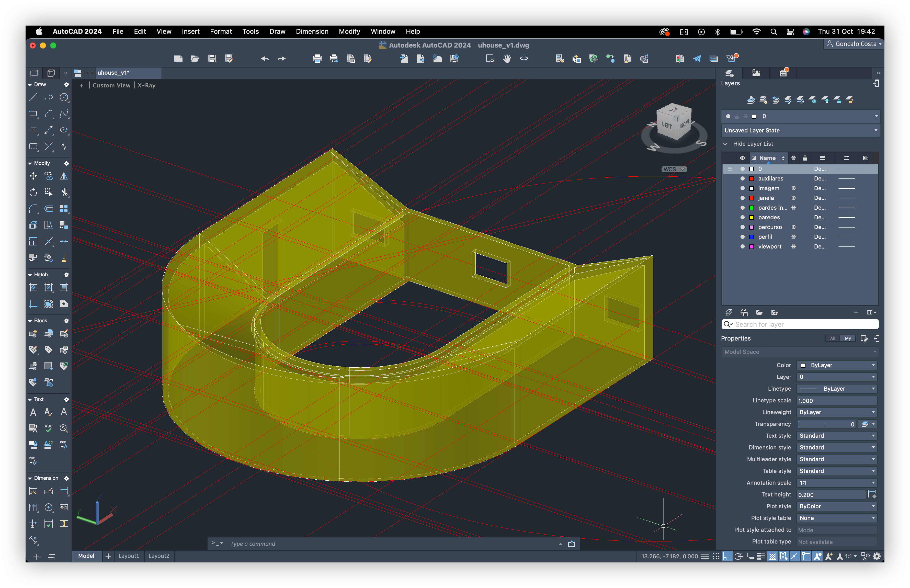
Task: Toggle visibility of paredes layer
Action: coord(742,217)
